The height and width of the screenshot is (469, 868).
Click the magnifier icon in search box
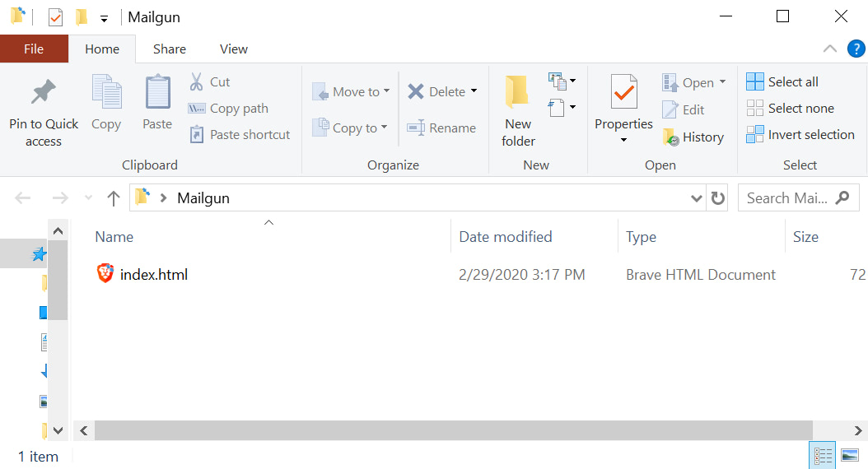842,198
